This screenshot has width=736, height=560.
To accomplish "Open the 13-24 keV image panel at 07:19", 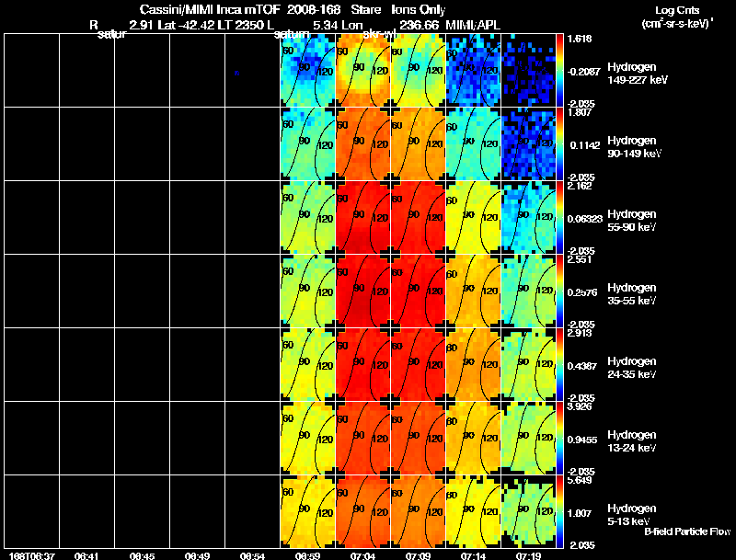I will point(528,439).
